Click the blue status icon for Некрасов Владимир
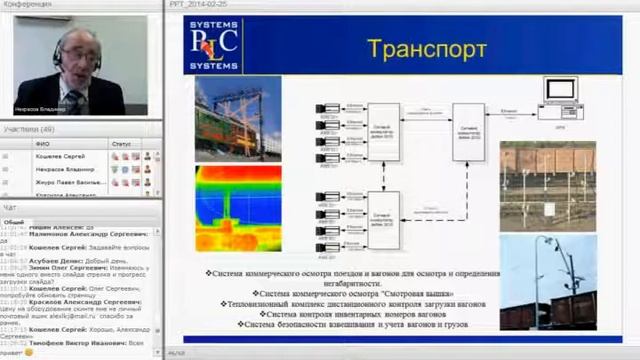640x360 pixels. (125, 169)
